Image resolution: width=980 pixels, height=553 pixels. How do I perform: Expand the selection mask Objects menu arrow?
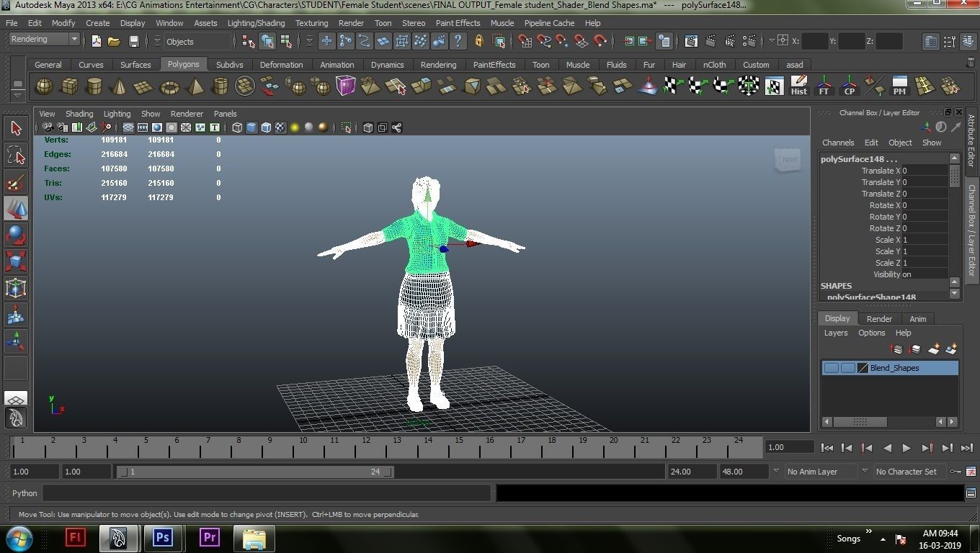click(157, 41)
